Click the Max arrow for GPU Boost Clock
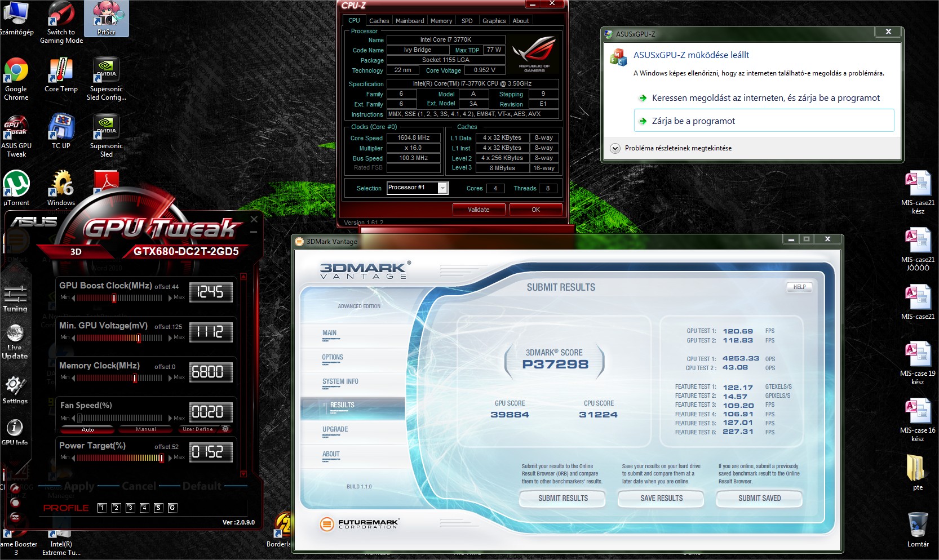This screenshot has height=560, width=939. coord(170,297)
